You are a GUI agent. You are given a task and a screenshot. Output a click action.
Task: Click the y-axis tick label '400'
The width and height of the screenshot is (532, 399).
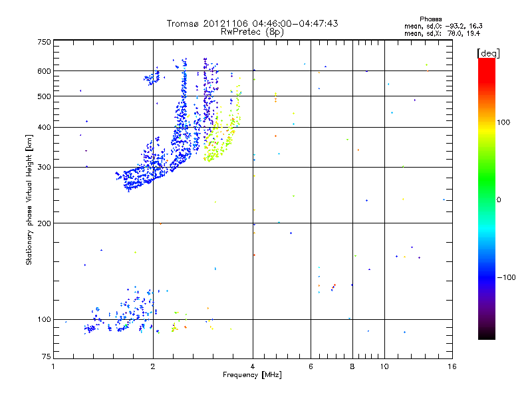pos(44,128)
